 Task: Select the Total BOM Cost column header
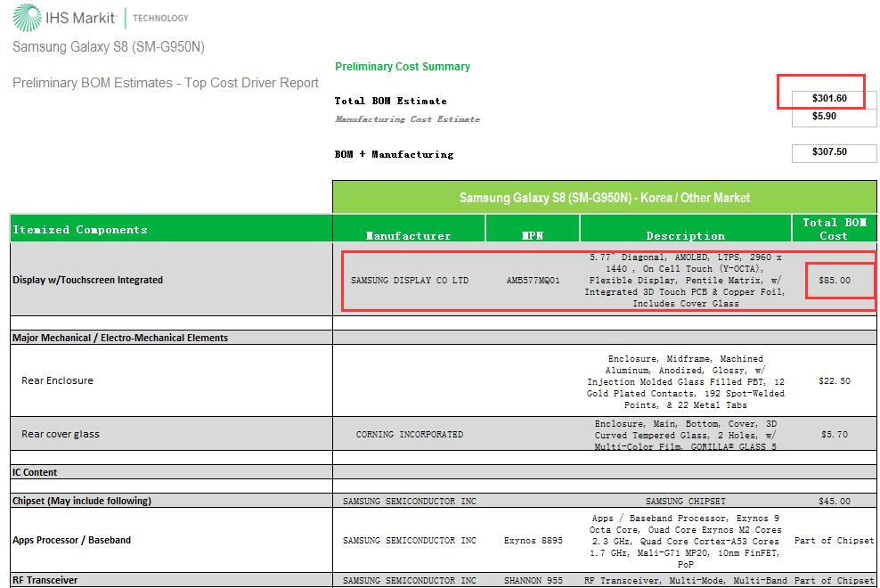[x=833, y=229]
